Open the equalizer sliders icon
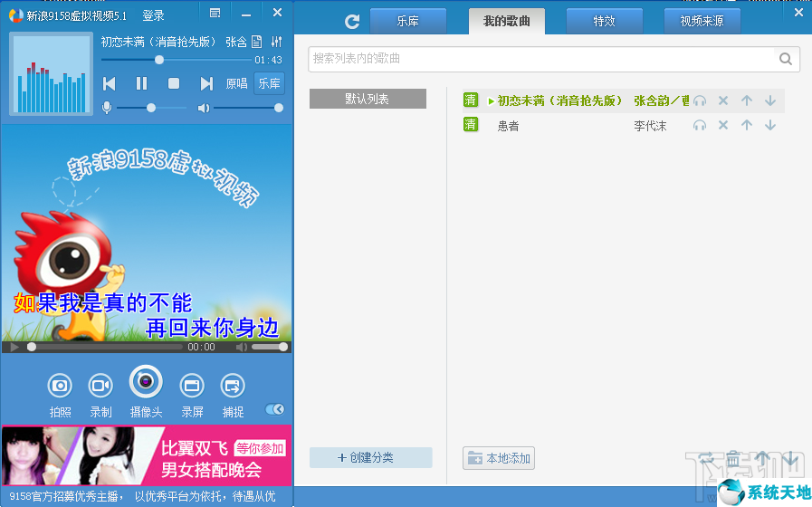This screenshot has width=812, height=507. tap(277, 42)
